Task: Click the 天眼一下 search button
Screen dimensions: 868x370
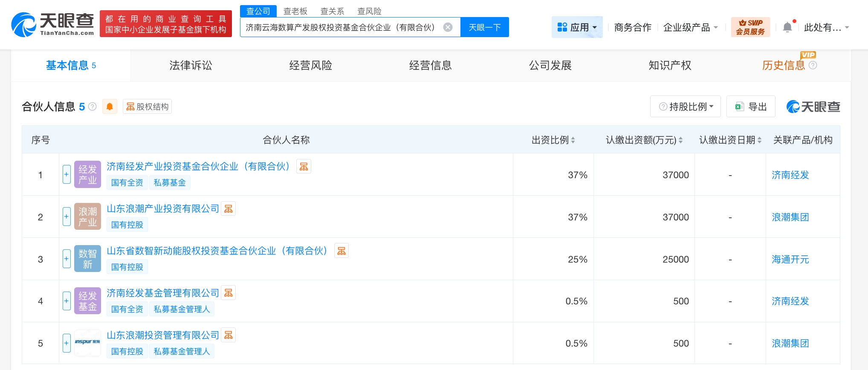Action: pos(484,27)
